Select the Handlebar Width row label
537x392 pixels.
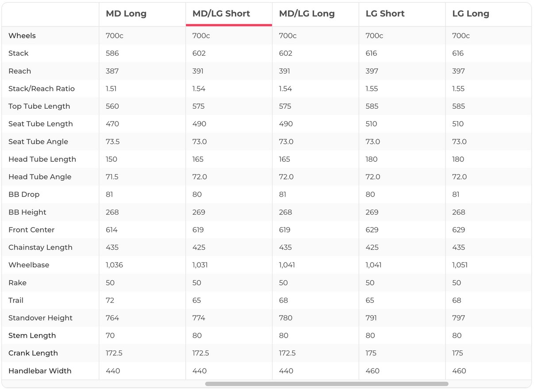click(x=40, y=371)
